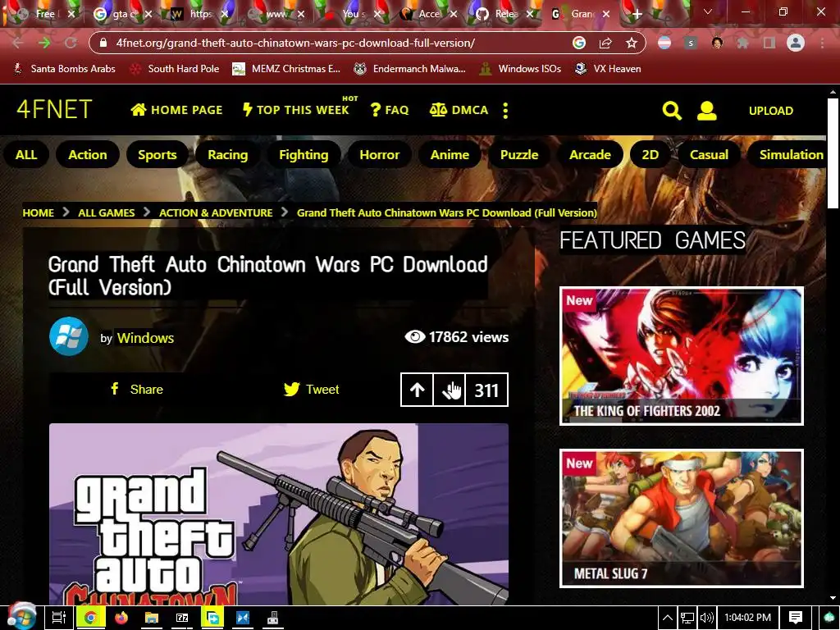This screenshot has width=840, height=630.
Task: Toggle the browser side panel icon
Action: click(x=769, y=43)
